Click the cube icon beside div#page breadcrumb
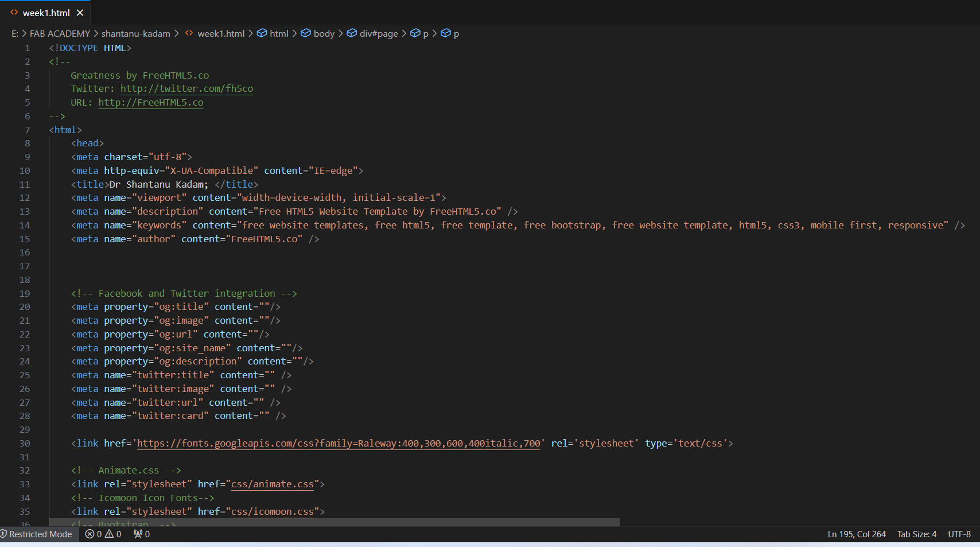 coord(352,33)
